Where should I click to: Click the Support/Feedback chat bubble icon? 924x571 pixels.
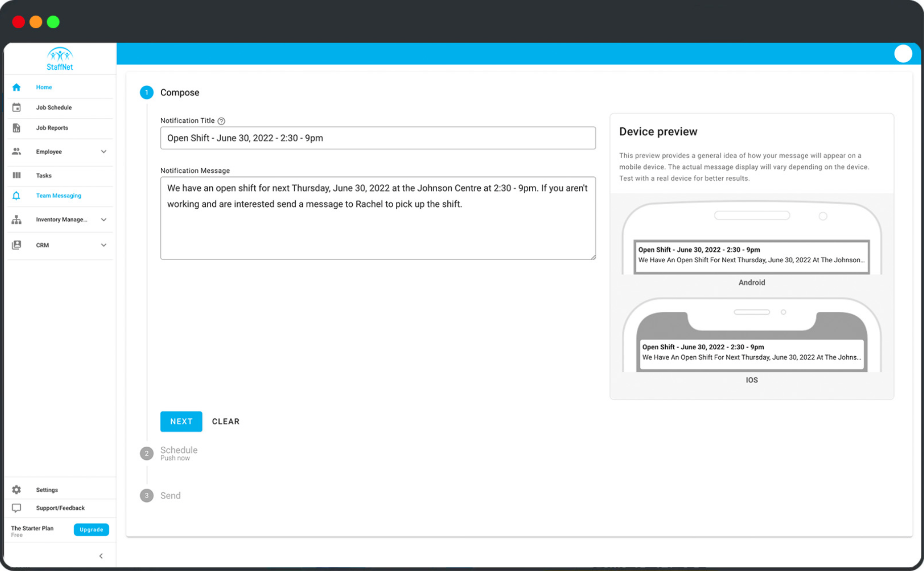coord(17,507)
